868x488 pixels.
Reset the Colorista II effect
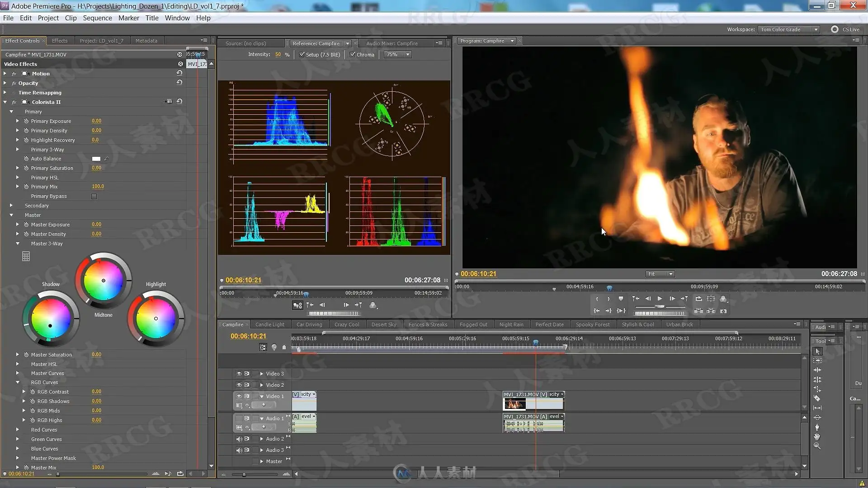[179, 102]
